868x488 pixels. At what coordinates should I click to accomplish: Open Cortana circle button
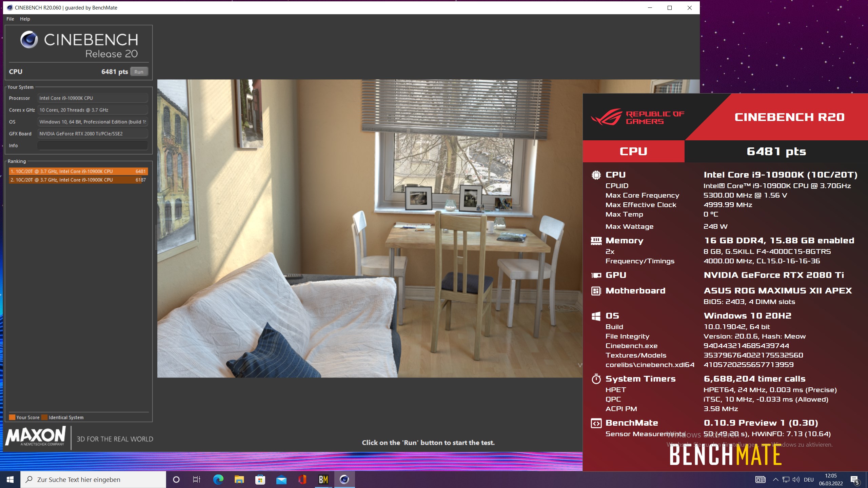(176, 480)
